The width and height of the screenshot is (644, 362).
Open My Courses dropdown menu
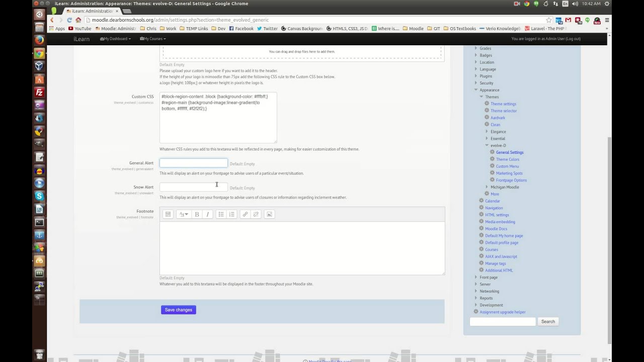tap(152, 39)
